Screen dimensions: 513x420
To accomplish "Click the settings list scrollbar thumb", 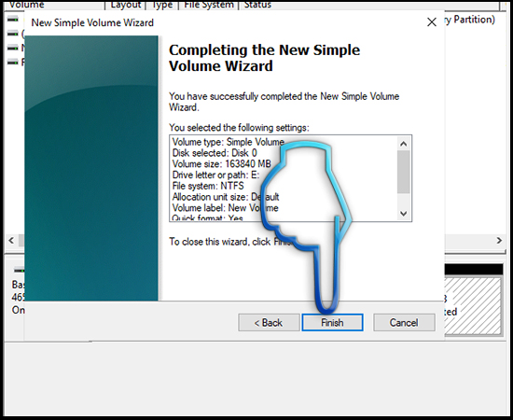I will [x=403, y=172].
